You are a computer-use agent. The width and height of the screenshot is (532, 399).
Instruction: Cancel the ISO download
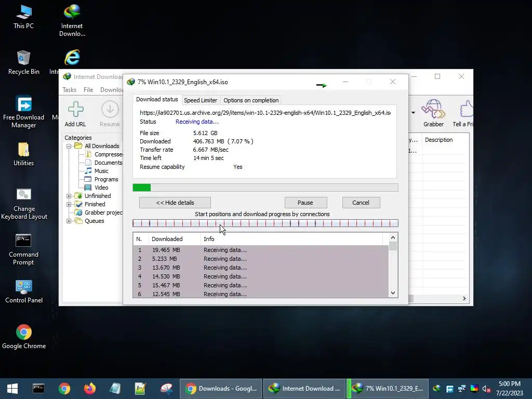pos(361,203)
